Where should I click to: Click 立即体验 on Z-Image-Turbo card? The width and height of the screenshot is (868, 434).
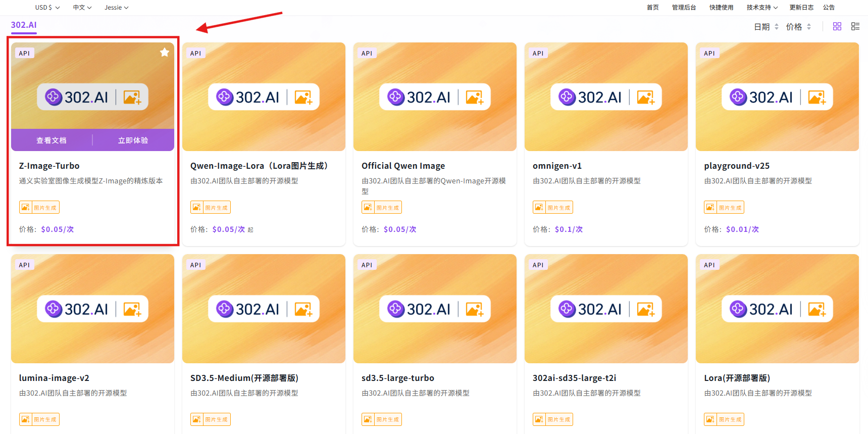[133, 140]
